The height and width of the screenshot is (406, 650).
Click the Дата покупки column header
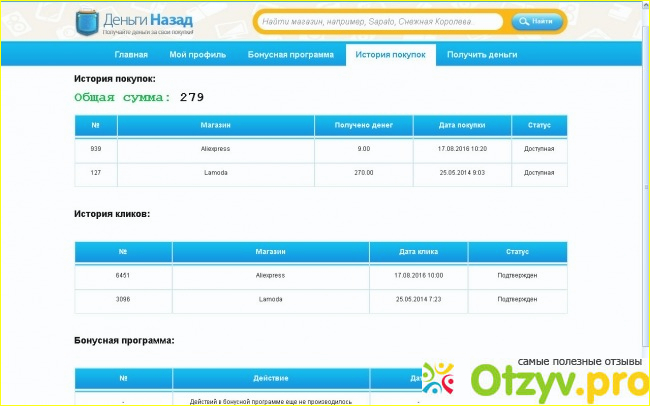462,126
